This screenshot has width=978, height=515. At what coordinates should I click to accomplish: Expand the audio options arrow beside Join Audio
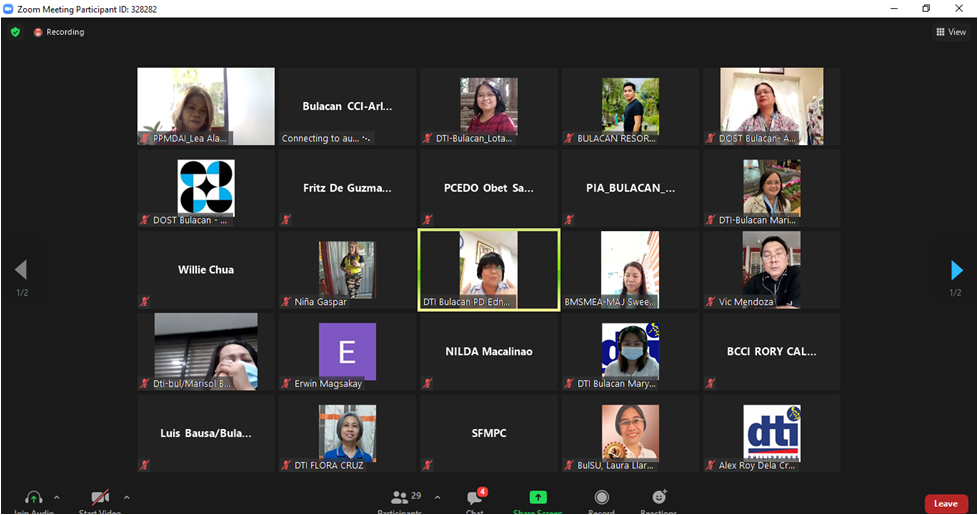point(57,498)
